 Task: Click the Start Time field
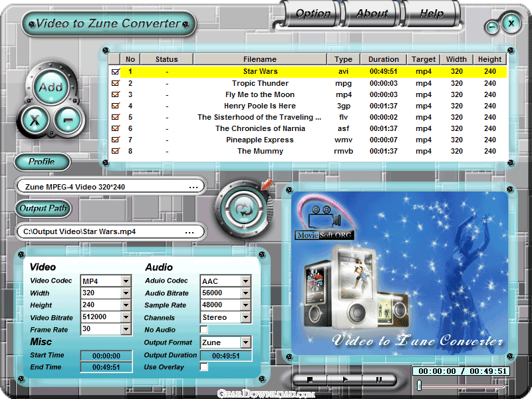point(106,356)
